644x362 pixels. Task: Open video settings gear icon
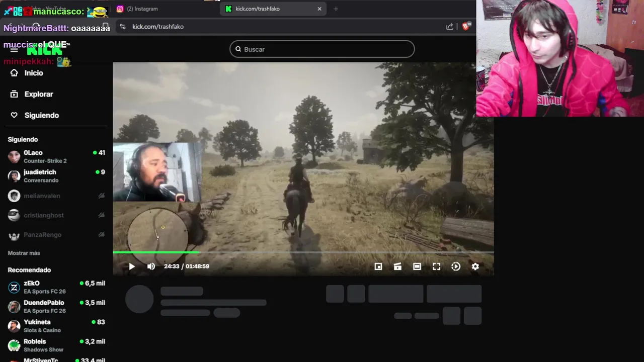pyautogui.click(x=475, y=266)
